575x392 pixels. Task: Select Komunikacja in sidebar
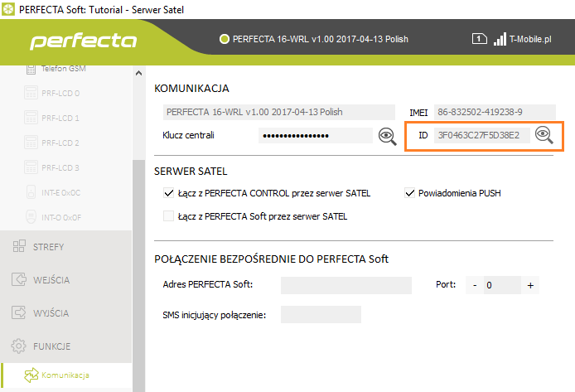click(66, 375)
